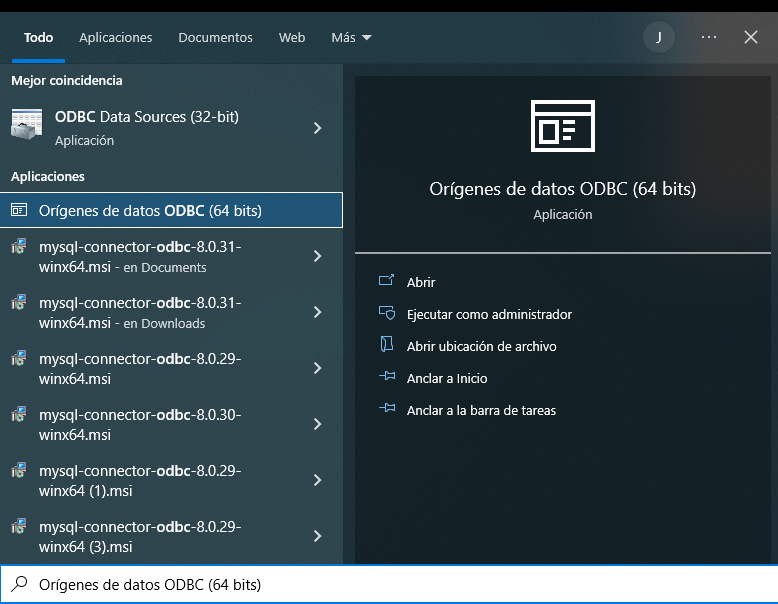778x604 pixels.
Task: Switch to the Web tab
Action: click(x=292, y=38)
